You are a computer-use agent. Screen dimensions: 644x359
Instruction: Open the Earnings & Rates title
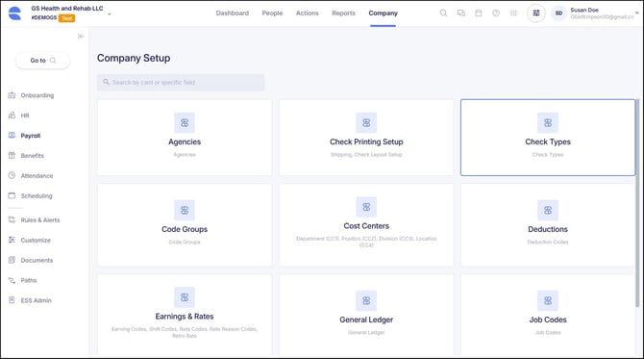[x=185, y=317]
